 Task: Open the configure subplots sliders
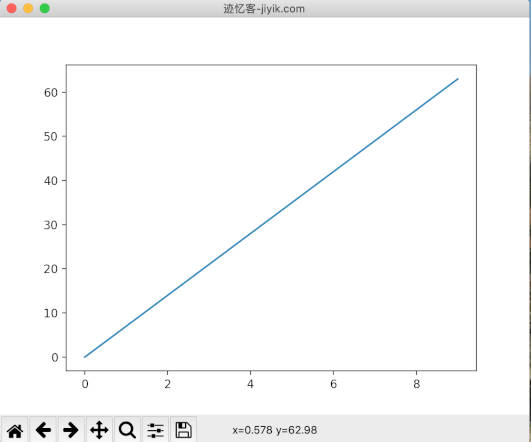click(x=155, y=430)
